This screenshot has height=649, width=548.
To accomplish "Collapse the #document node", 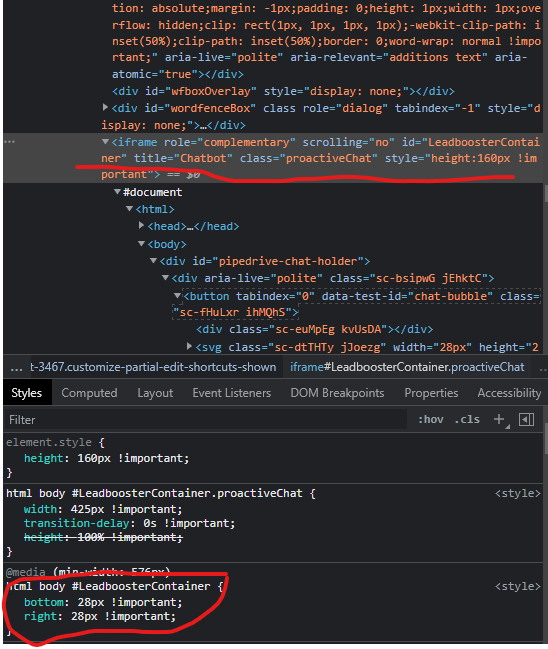I will (118, 192).
